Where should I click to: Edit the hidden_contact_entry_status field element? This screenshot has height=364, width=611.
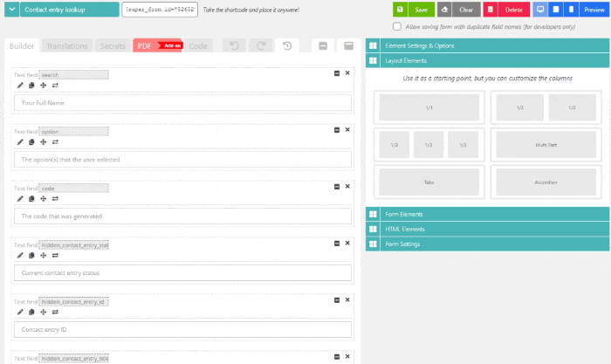[20, 256]
